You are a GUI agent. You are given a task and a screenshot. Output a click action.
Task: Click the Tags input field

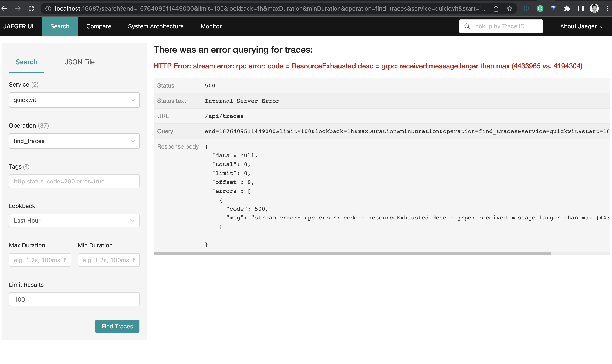tap(74, 181)
